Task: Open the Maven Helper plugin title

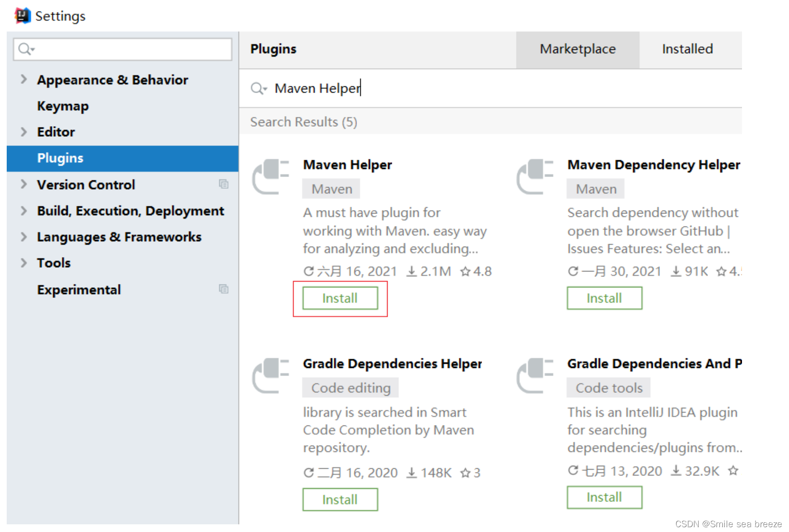Action: coord(348,165)
